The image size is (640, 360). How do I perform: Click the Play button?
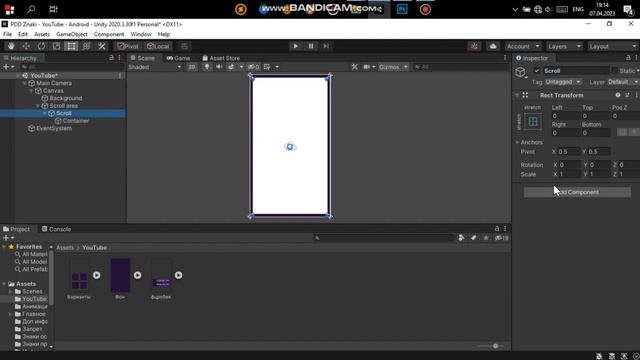click(x=296, y=46)
